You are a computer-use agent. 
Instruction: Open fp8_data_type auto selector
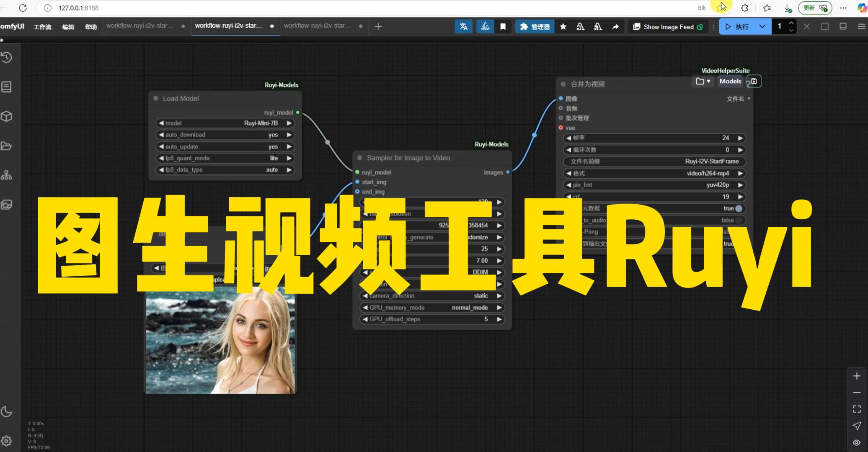pos(225,170)
